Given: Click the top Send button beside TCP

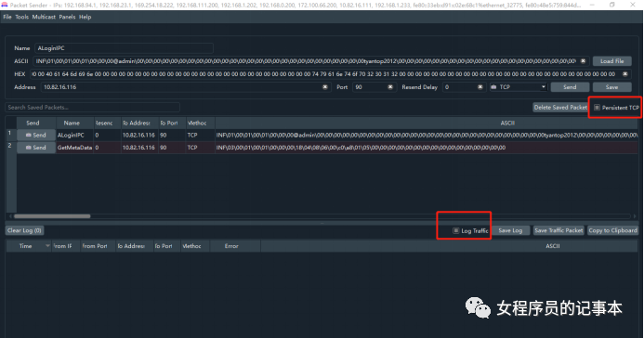Looking at the screenshot, I should 570,87.
